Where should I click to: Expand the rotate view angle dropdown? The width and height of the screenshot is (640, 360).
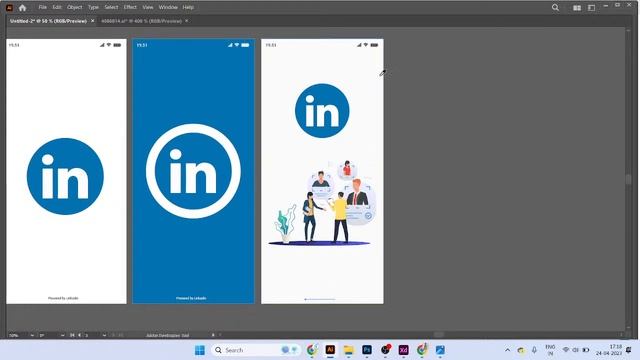point(62,336)
